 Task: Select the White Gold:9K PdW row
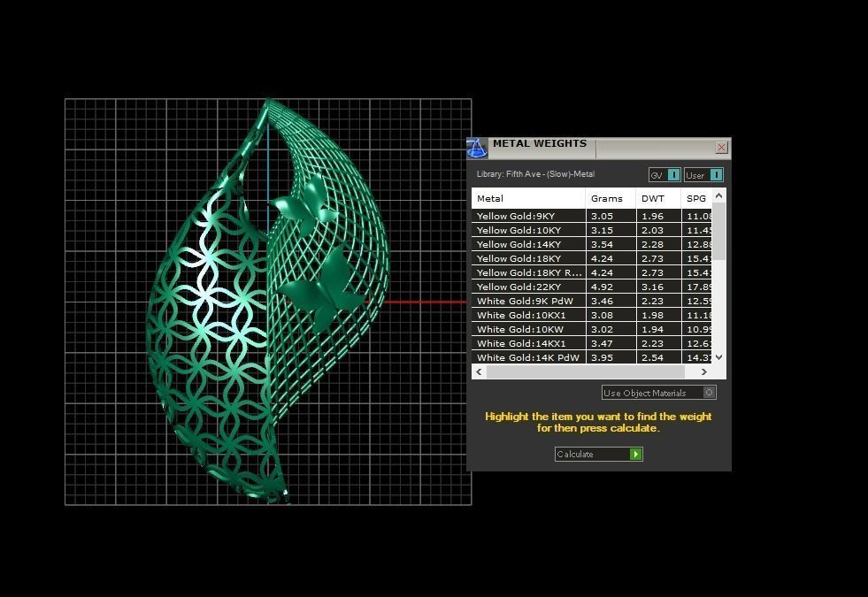pos(592,301)
